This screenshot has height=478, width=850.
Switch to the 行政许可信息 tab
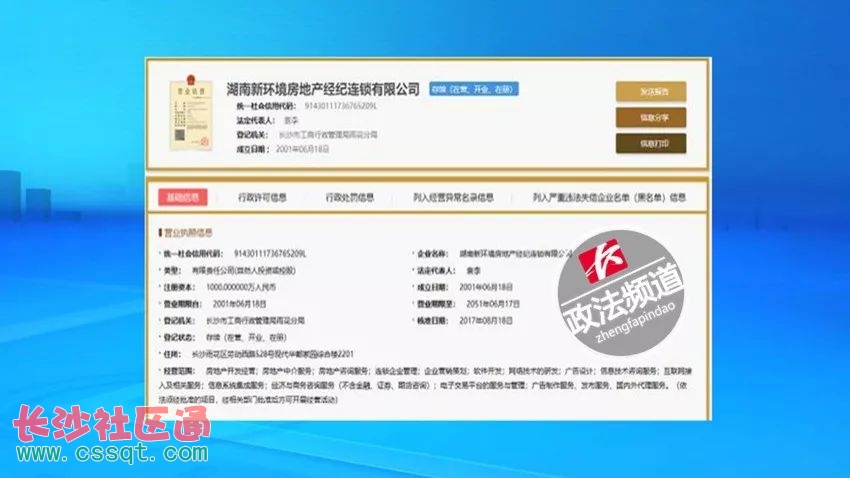point(262,197)
